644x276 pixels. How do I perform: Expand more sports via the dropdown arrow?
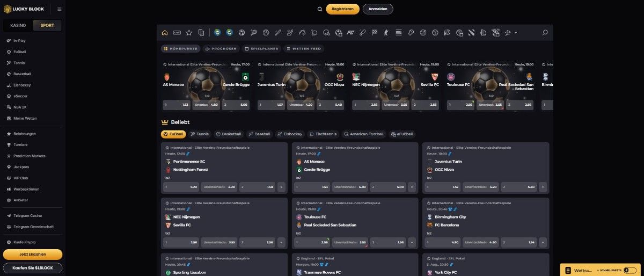[516, 33]
